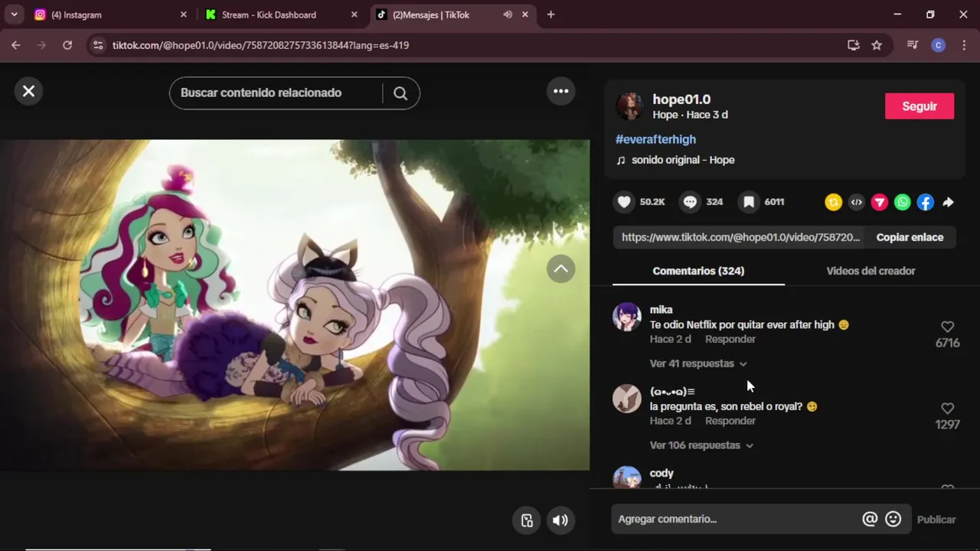Share video to Facebook
The image size is (980, 551).
[926, 202]
